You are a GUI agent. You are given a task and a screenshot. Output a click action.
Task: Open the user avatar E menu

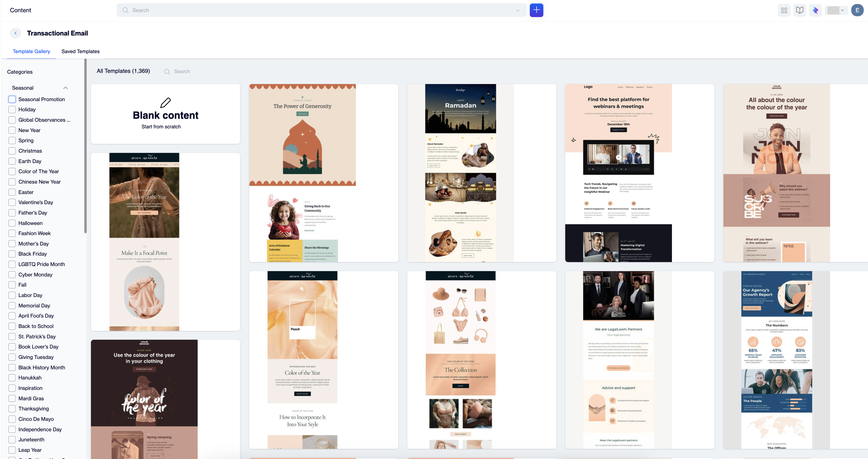coord(857,10)
